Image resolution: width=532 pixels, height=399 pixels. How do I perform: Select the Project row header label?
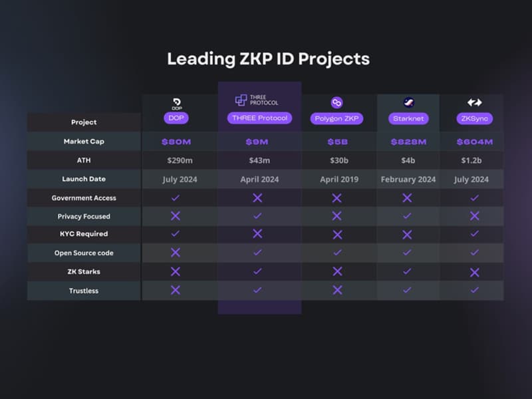[83, 122]
